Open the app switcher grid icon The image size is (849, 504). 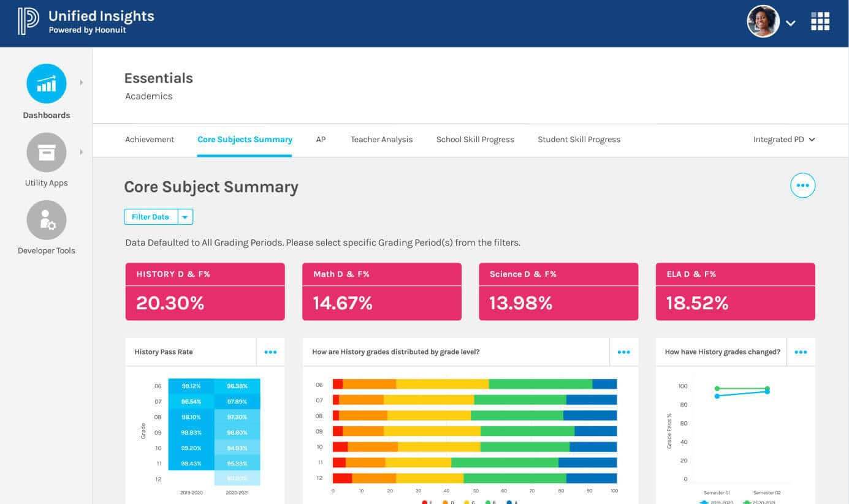[820, 21]
